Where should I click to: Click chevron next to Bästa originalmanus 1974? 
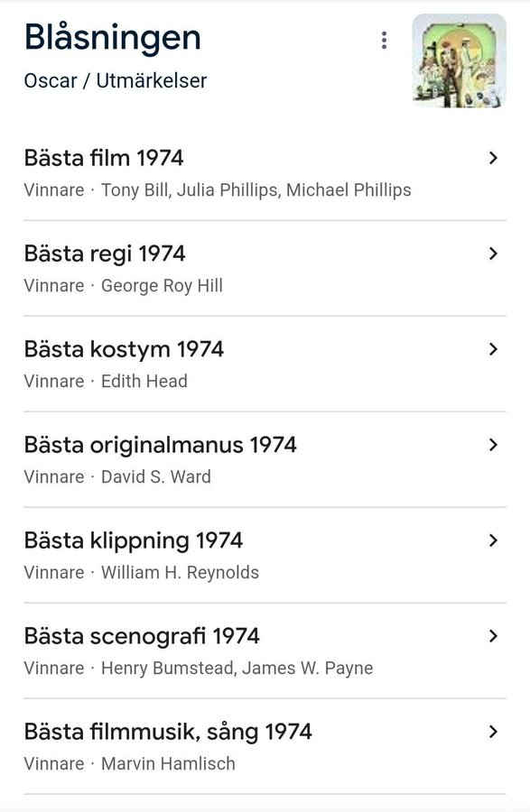493,445
